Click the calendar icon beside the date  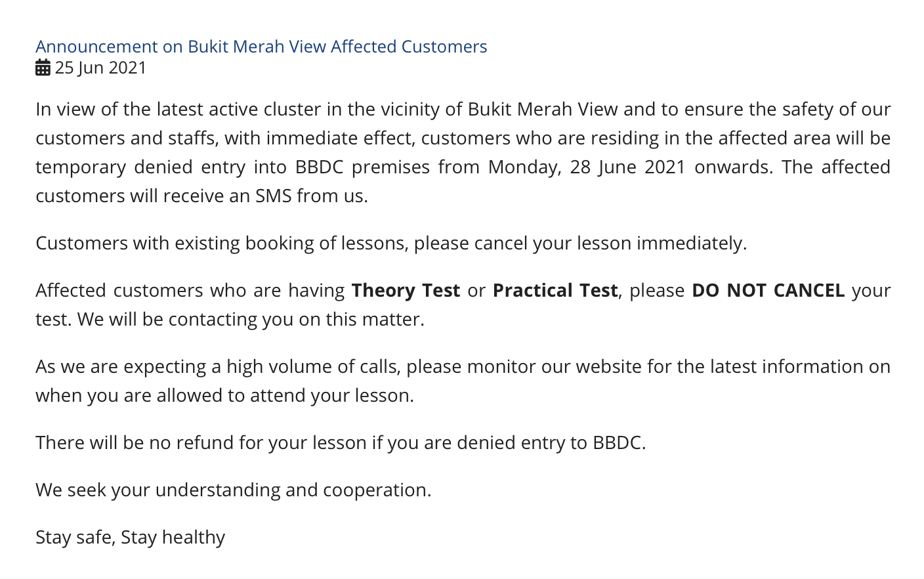(43, 68)
